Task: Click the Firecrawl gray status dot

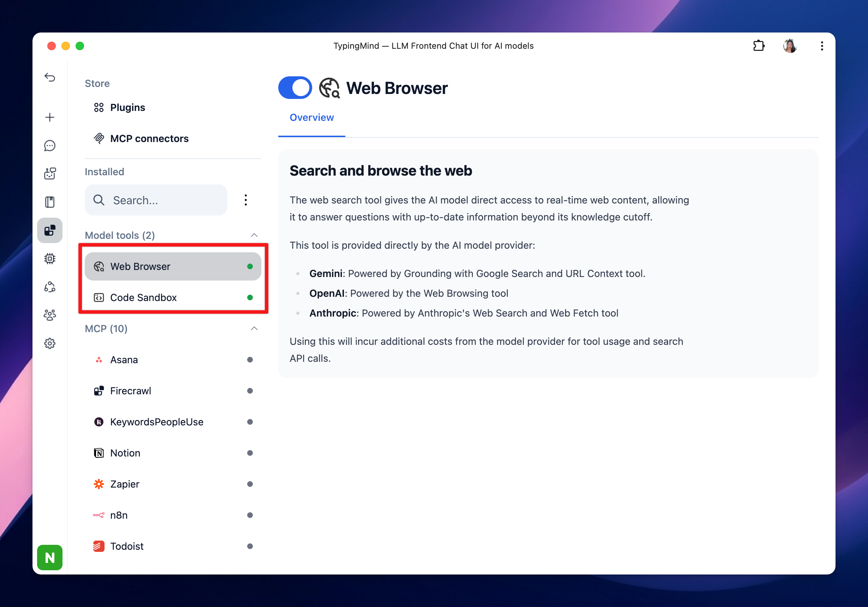Action: pos(250,391)
